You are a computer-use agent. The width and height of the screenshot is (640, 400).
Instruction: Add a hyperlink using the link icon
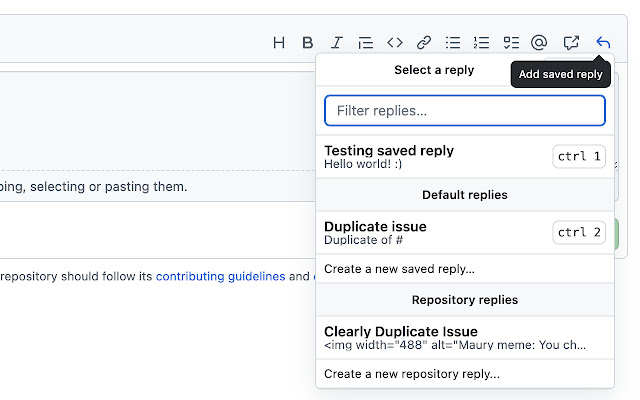(424, 42)
